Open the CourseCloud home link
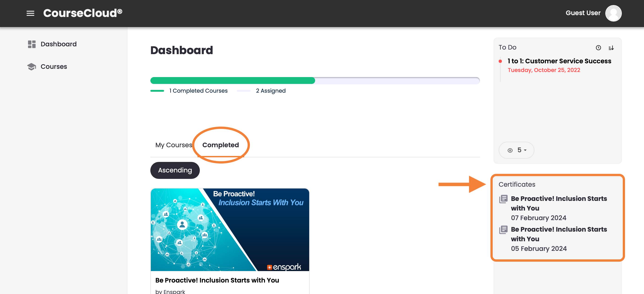 point(82,13)
